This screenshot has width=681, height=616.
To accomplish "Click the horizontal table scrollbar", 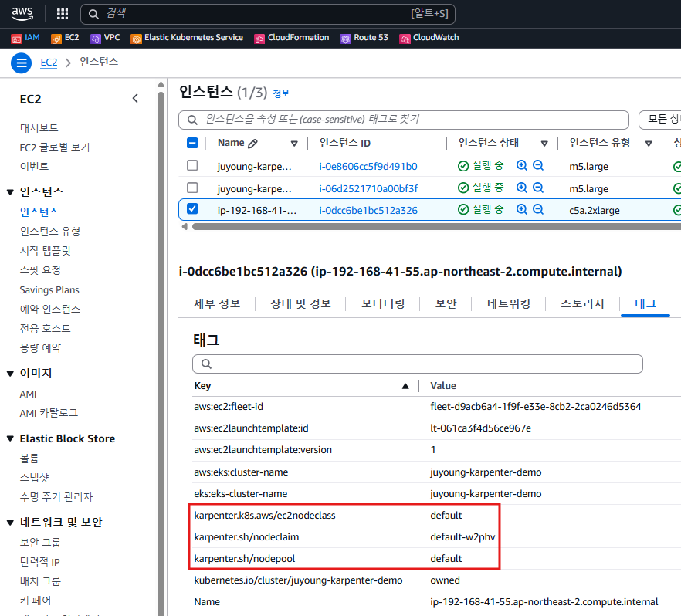I will pyautogui.click(x=436, y=227).
